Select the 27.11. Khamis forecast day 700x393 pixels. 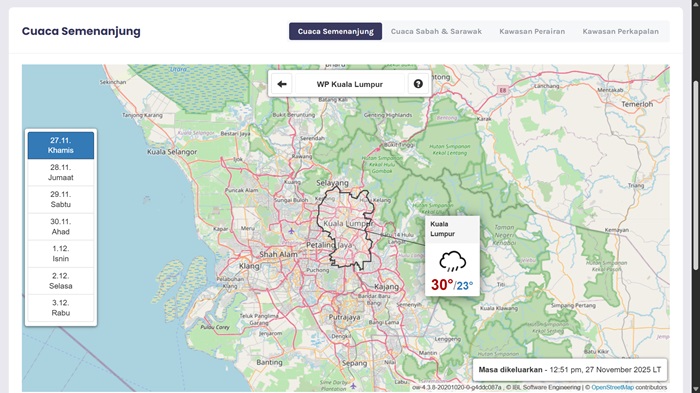pos(61,145)
